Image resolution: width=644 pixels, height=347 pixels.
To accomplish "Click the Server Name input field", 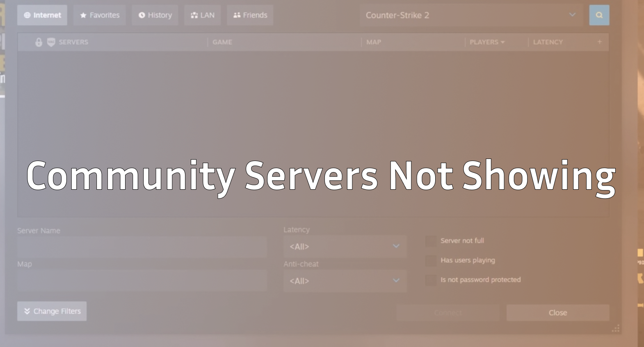I will [142, 247].
